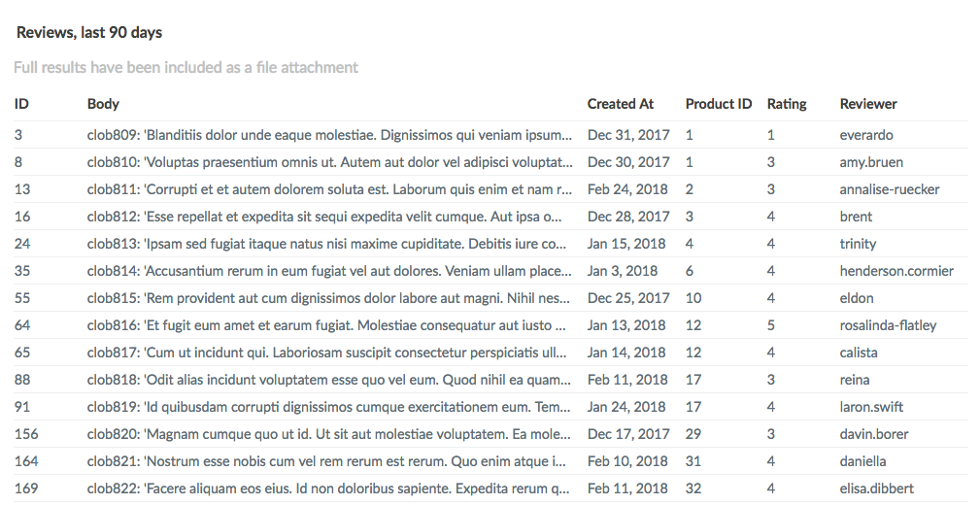
Task: Click the ID 156 cell
Action: click(x=26, y=434)
